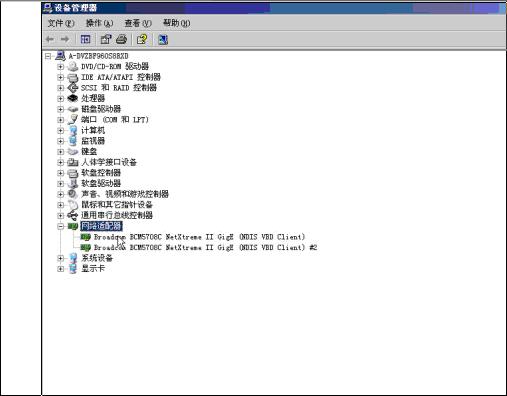507x396 pixels.
Task: Click the monitor icon next to 监视器
Action: [x=73, y=141]
